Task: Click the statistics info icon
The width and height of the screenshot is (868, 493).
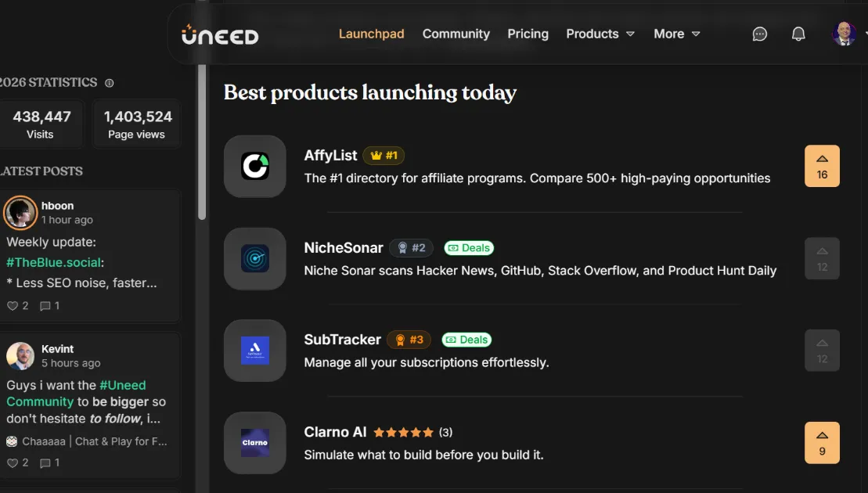Action: [x=110, y=83]
